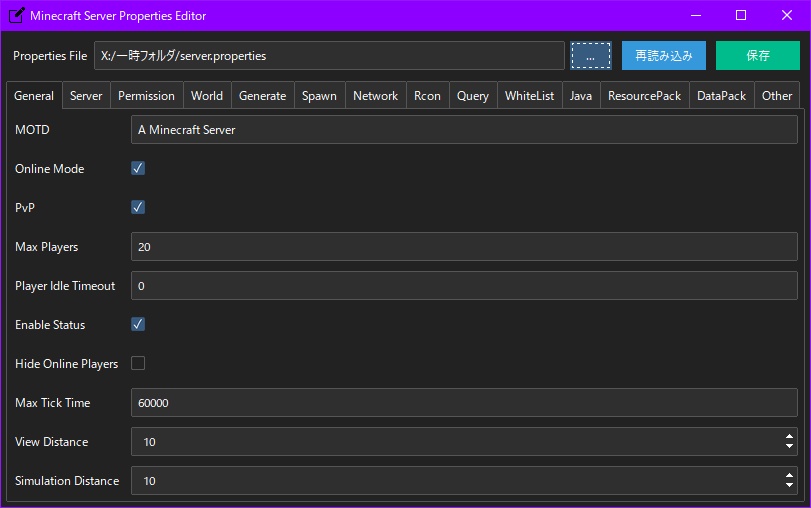Select the WhiteList tab
Viewport: 811px width, 508px height.
point(530,96)
